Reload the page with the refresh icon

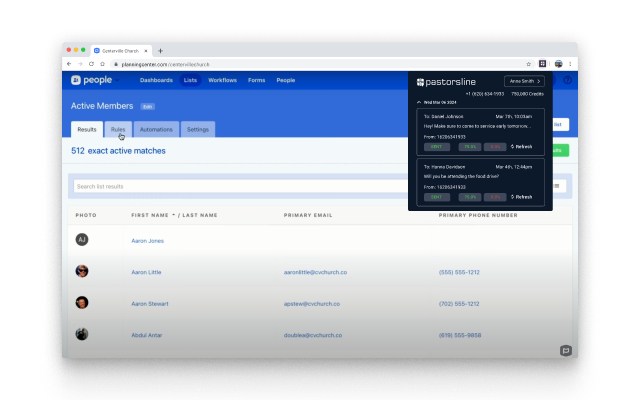pos(91,64)
